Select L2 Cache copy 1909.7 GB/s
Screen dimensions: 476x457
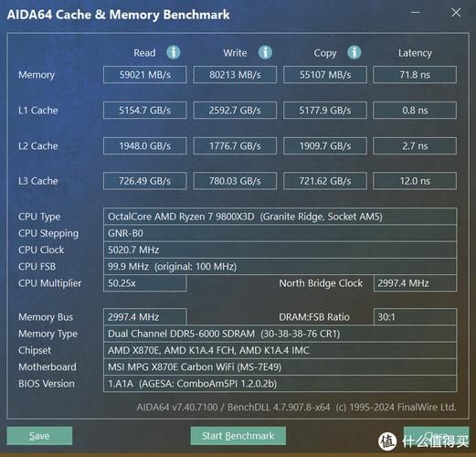coord(325,145)
